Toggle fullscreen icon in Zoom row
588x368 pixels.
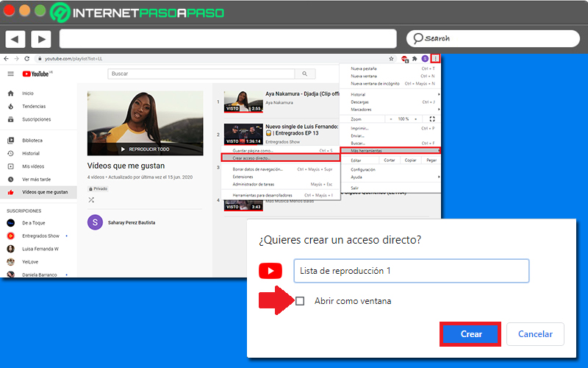432,119
